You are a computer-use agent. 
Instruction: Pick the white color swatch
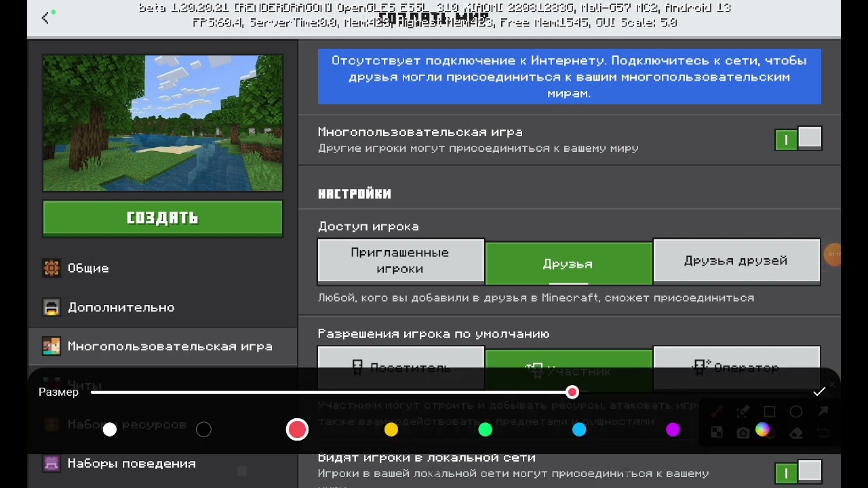[110, 430]
